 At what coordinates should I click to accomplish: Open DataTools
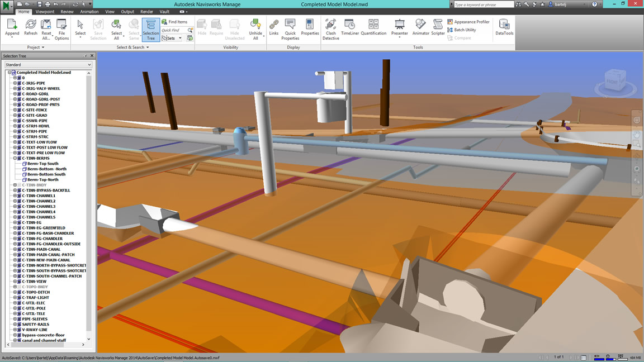pos(504,28)
